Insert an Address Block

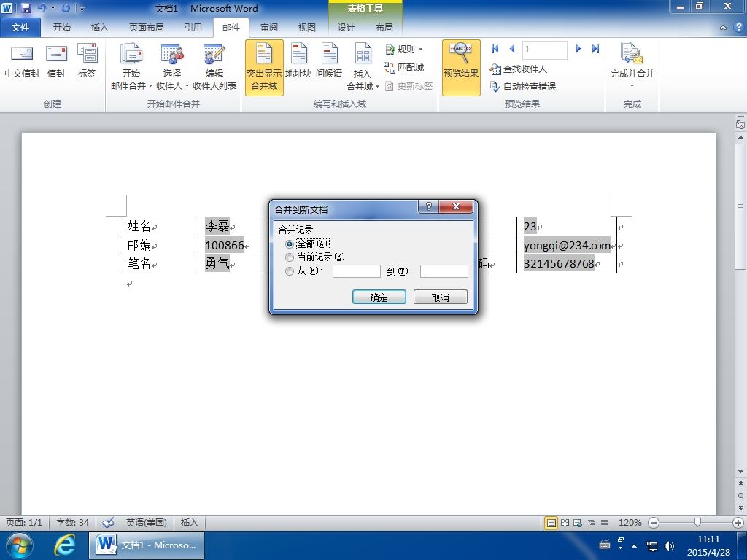click(x=298, y=61)
